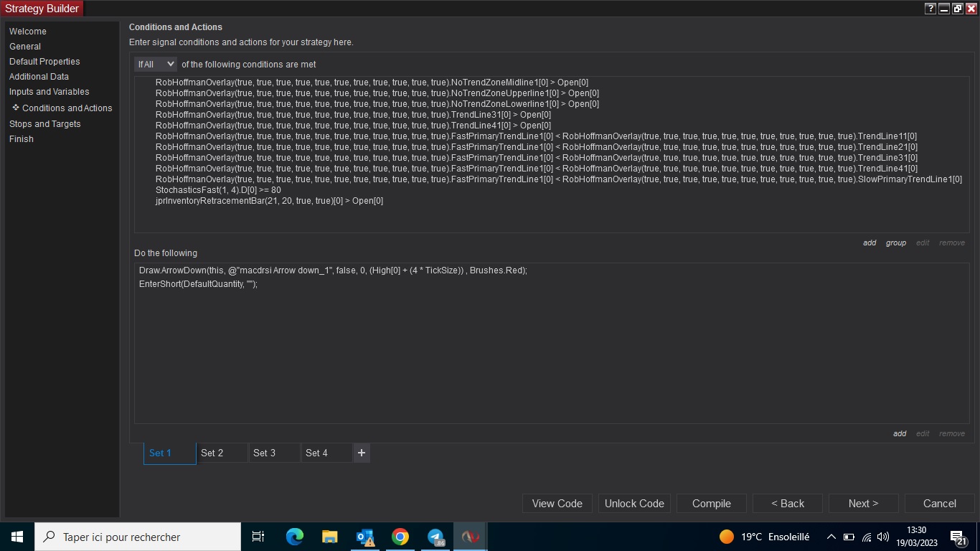Open Outlook from the taskbar

[365, 537]
